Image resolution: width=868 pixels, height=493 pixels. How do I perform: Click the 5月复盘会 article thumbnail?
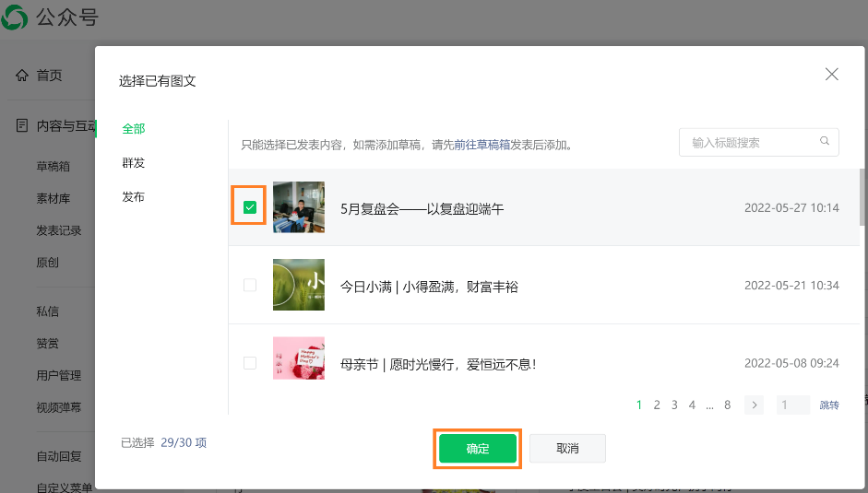click(299, 207)
